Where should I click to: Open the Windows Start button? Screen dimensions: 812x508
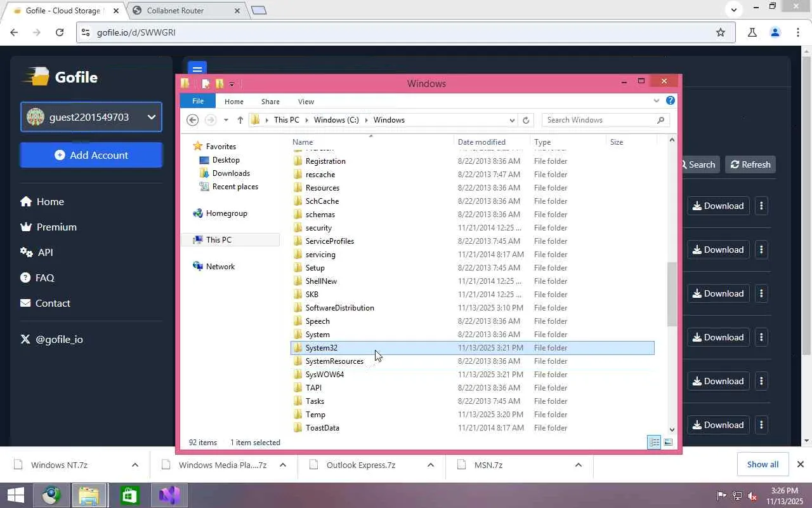[15, 495]
